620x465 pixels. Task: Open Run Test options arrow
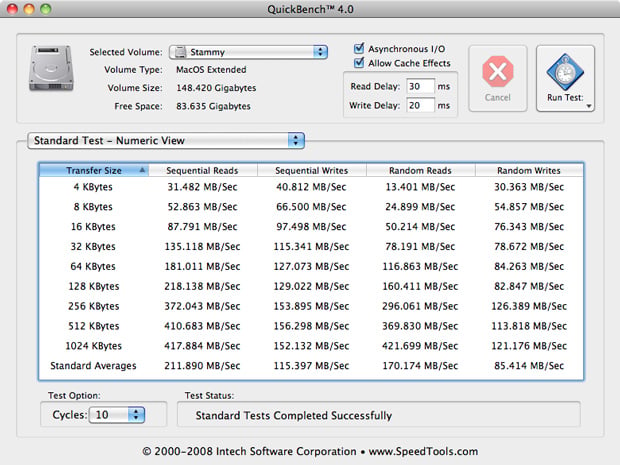[x=589, y=106]
